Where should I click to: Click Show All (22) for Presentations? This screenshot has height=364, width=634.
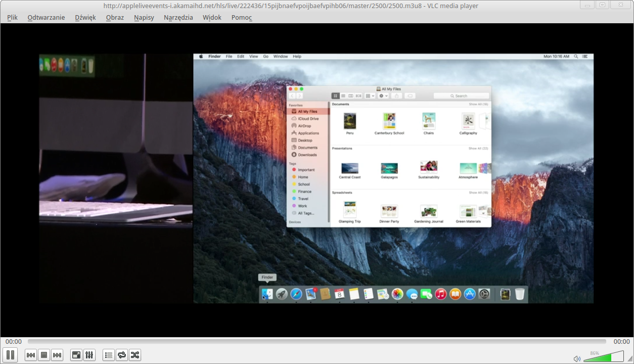pyautogui.click(x=478, y=148)
